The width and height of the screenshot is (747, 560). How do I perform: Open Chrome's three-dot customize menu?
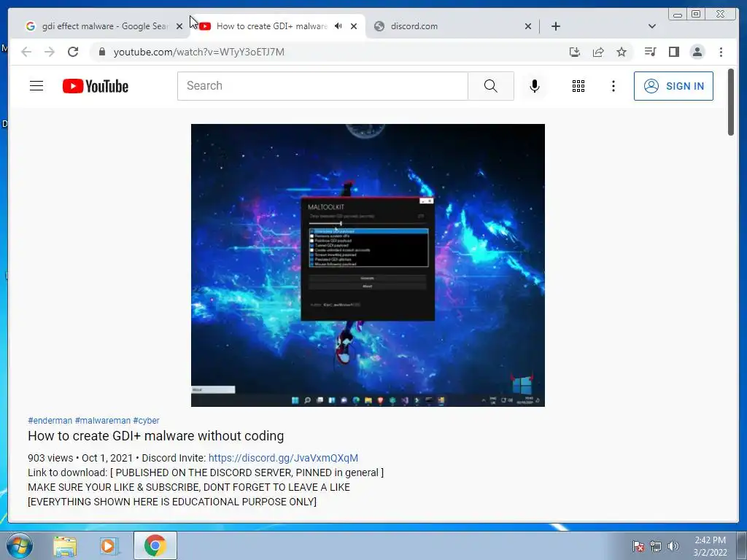[x=721, y=52]
